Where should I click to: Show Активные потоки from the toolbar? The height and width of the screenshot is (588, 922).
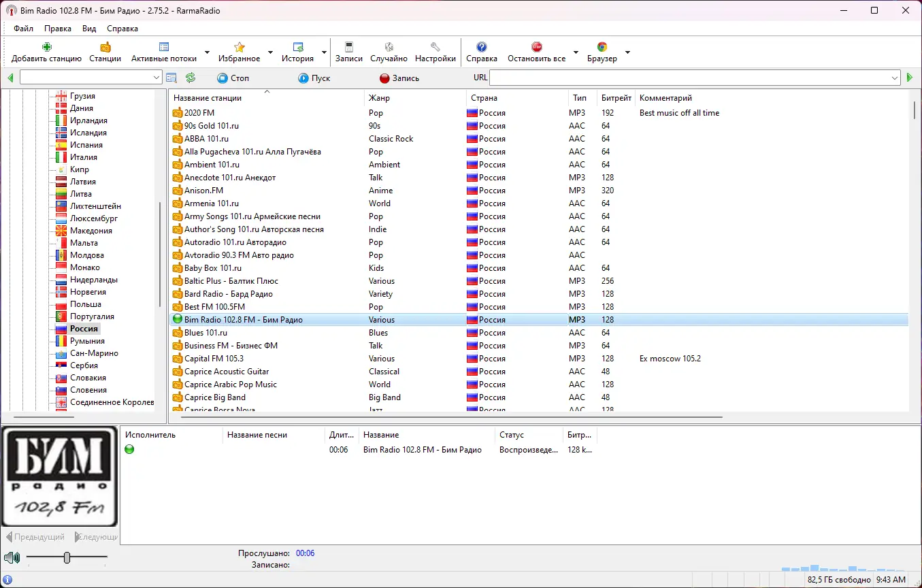[164, 47]
